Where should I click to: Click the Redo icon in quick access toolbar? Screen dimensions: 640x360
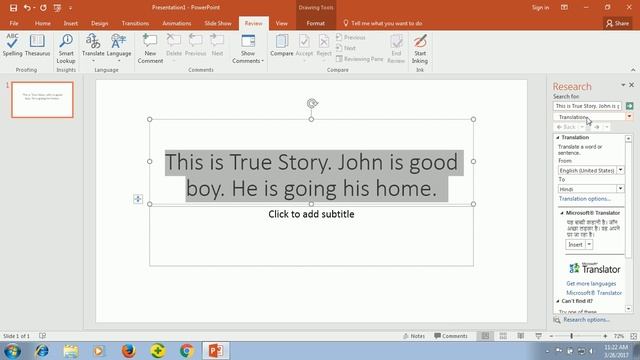(x=43, y=8)
